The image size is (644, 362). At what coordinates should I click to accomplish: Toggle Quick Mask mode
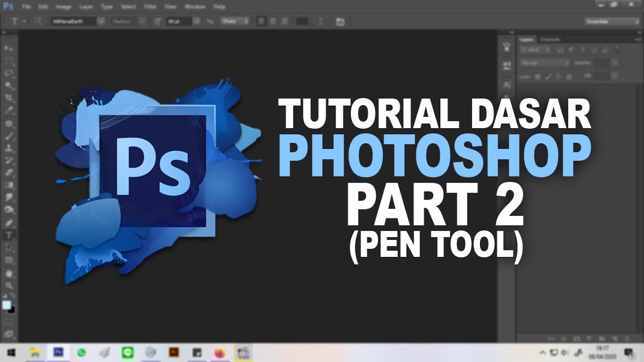coord(9,321)
